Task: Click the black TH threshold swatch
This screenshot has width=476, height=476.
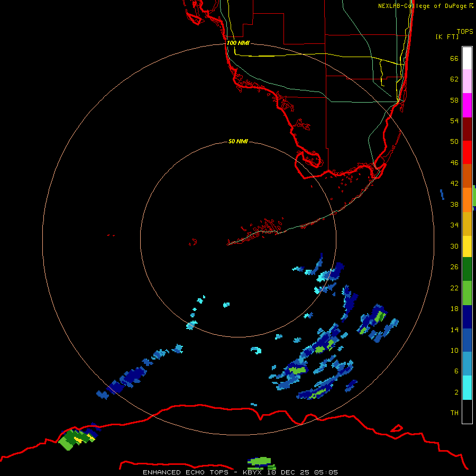Action: point(467,411)
